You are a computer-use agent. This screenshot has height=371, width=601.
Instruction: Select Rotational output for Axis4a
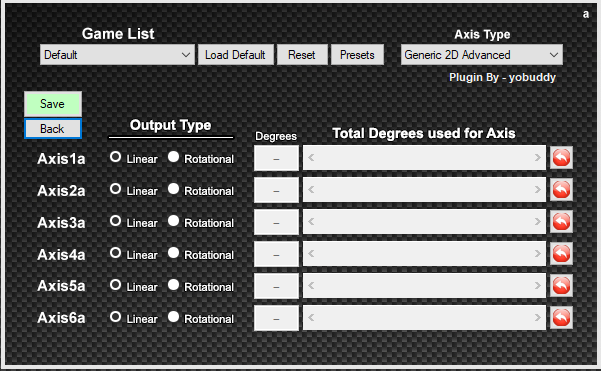(174, 253)
